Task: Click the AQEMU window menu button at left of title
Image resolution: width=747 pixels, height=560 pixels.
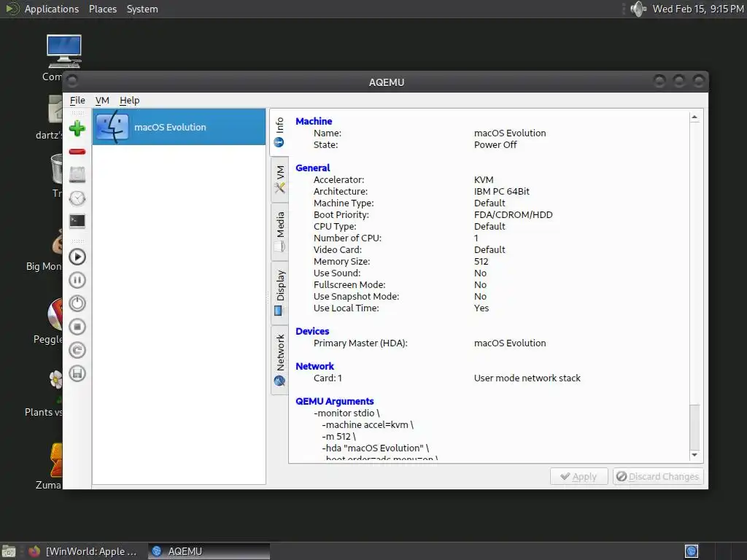Action: (x=72, y=82)
